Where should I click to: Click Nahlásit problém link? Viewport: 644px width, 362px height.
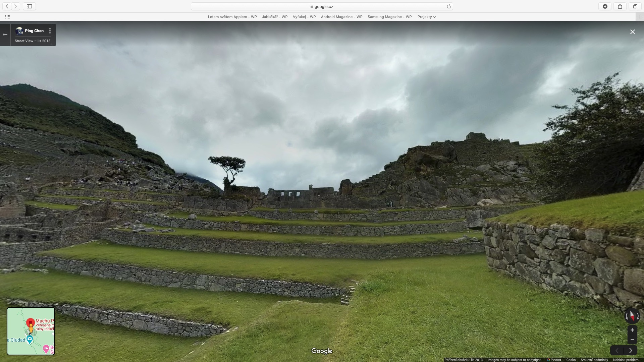tap(626, 360)
